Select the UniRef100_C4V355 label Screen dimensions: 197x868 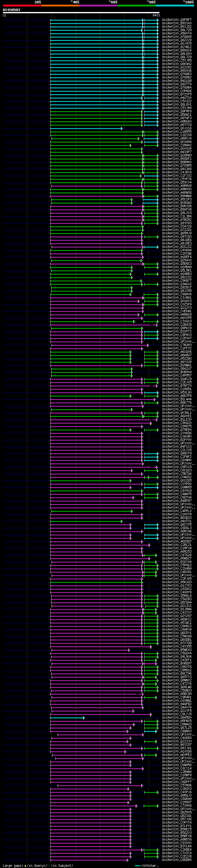pos(177,646)
